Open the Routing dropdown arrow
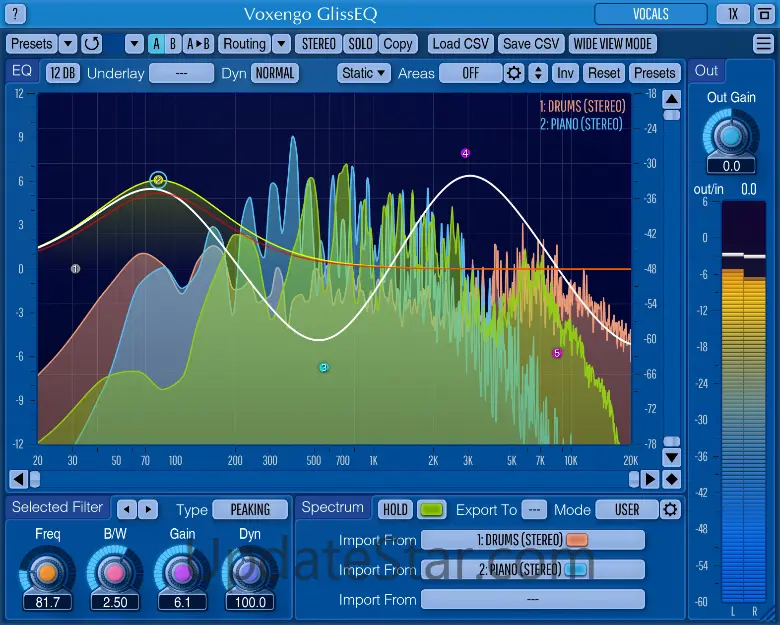 pos(281,44)
